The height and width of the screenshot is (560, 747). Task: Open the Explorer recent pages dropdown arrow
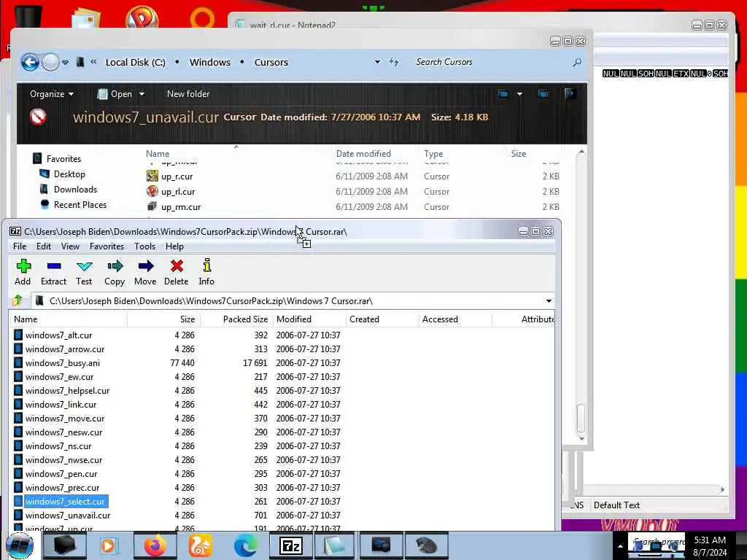pos(65,63)
